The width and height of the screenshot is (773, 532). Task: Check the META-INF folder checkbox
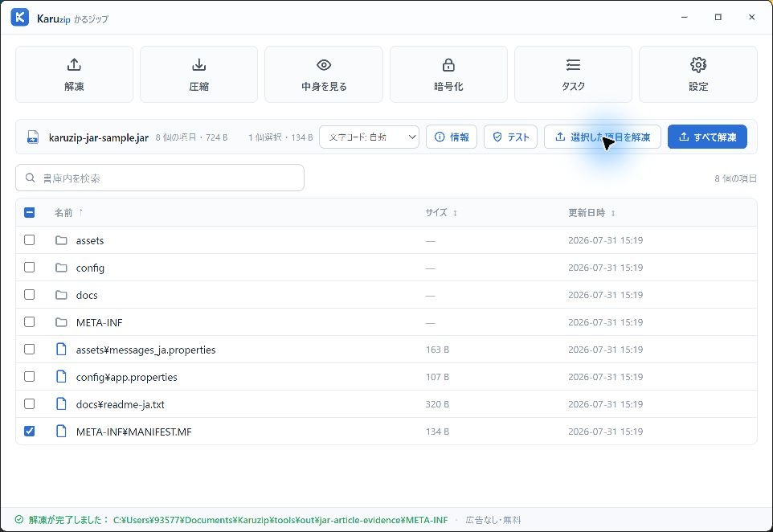[x=30, y=322]
